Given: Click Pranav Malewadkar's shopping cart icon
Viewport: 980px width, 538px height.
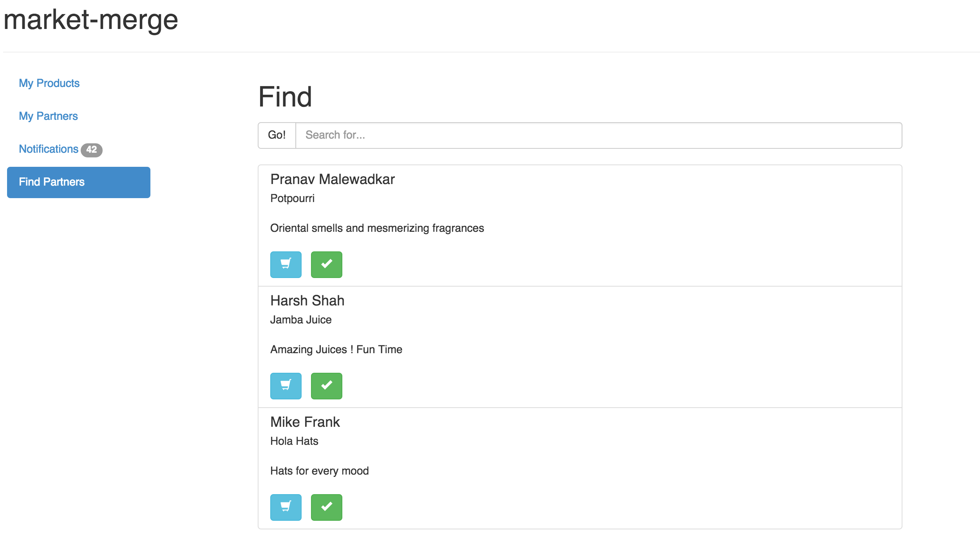Looking at the screenshot, I should tap(286, 264).
